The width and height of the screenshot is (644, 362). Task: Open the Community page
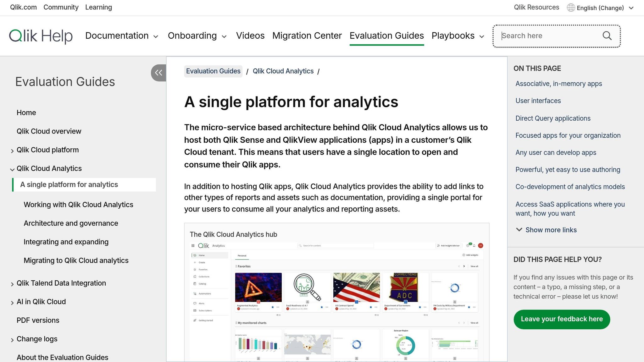[61, 7]
